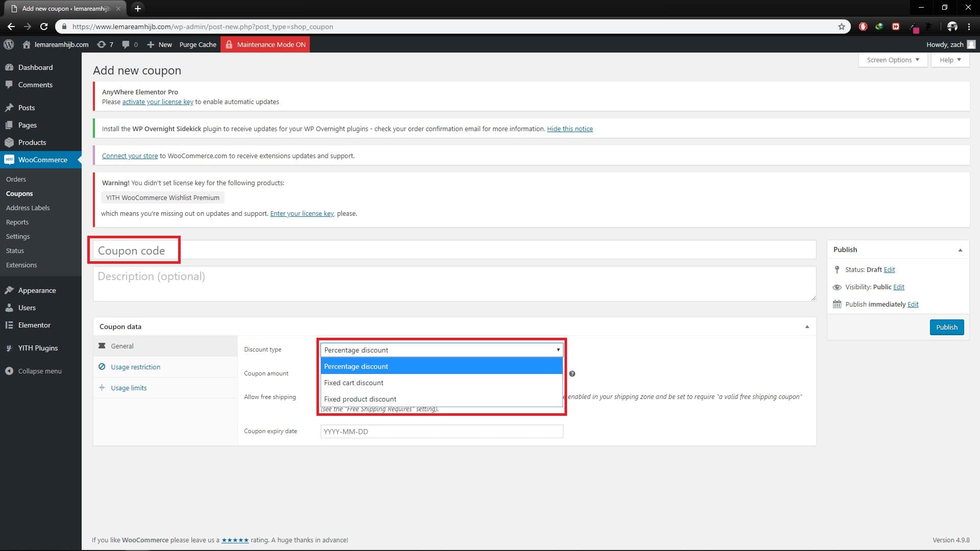Collapse the Coupon data panel
This screenshot has height=551, width=980.
(807, 327)
